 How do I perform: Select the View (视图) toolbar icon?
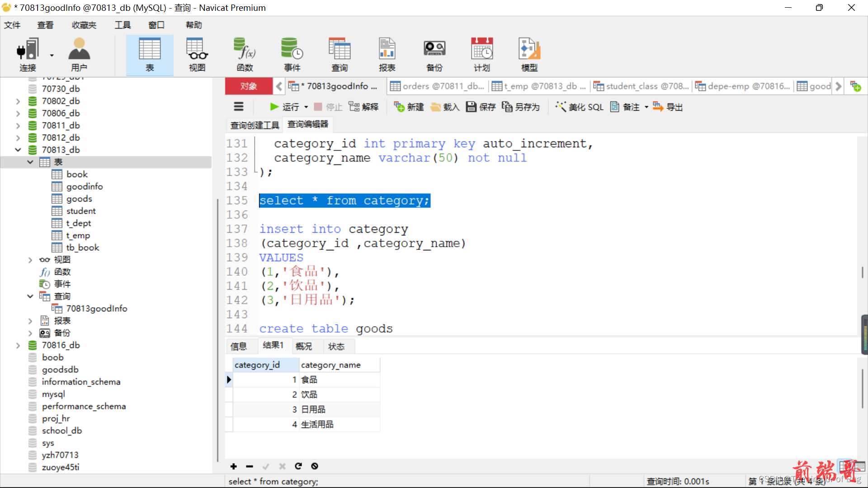[x=197, y=55]
